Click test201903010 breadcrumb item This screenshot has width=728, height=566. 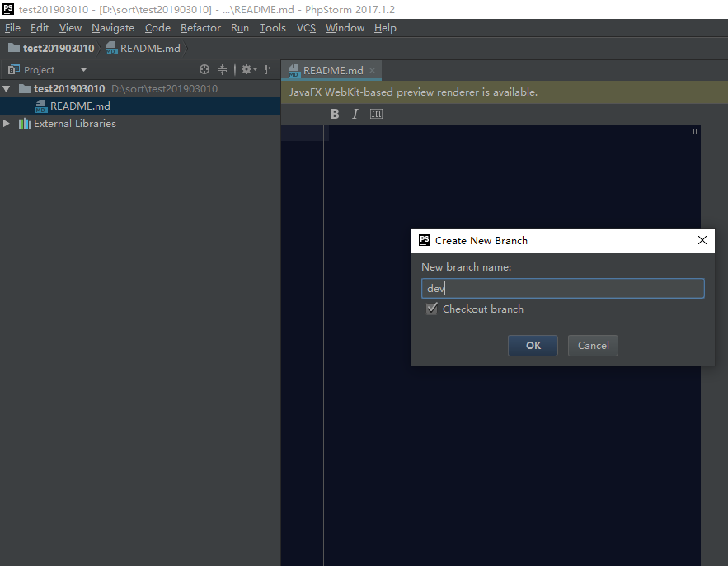[51, 48]
